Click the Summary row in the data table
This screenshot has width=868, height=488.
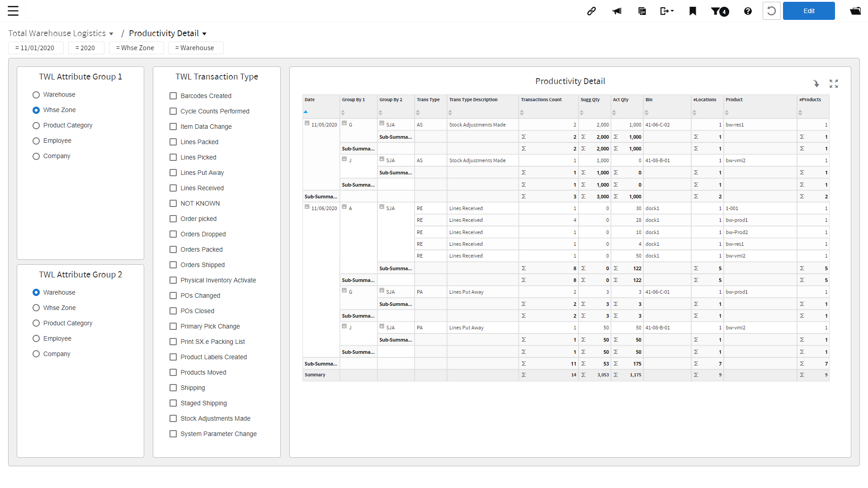tap(315, 375)
